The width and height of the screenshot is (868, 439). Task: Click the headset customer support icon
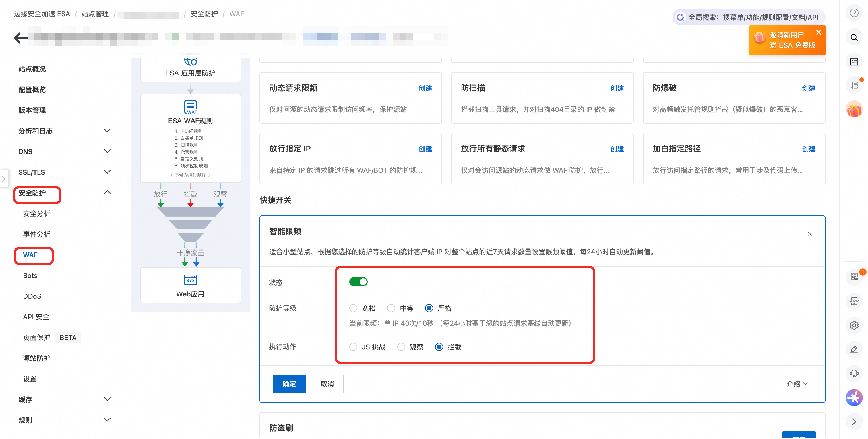[854, 373]
